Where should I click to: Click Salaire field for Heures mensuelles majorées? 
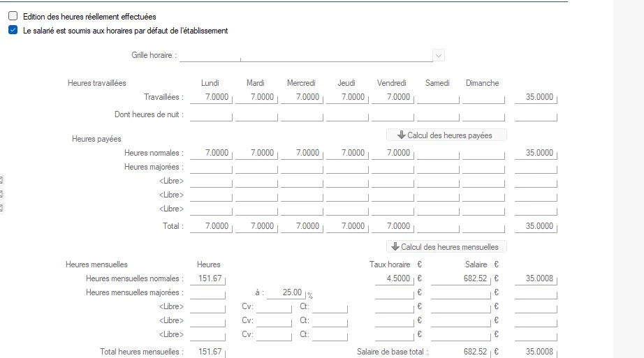click(461, 292)
